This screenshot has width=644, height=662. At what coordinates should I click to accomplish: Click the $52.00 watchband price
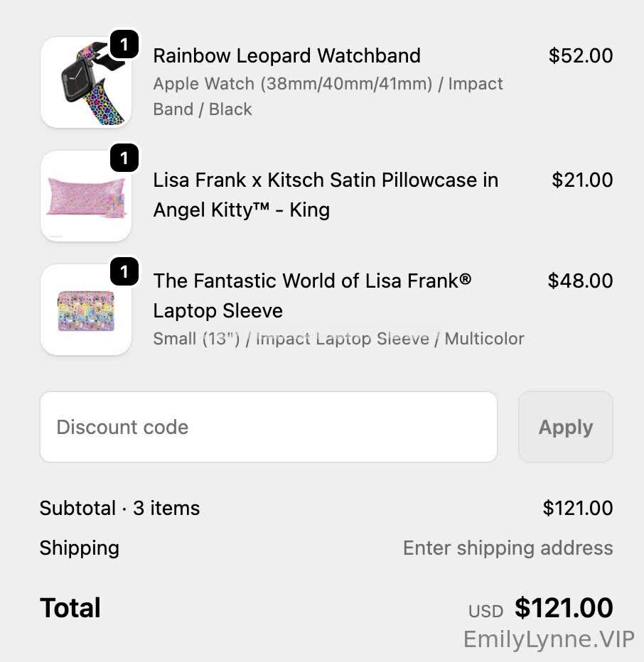click(580, 55)
